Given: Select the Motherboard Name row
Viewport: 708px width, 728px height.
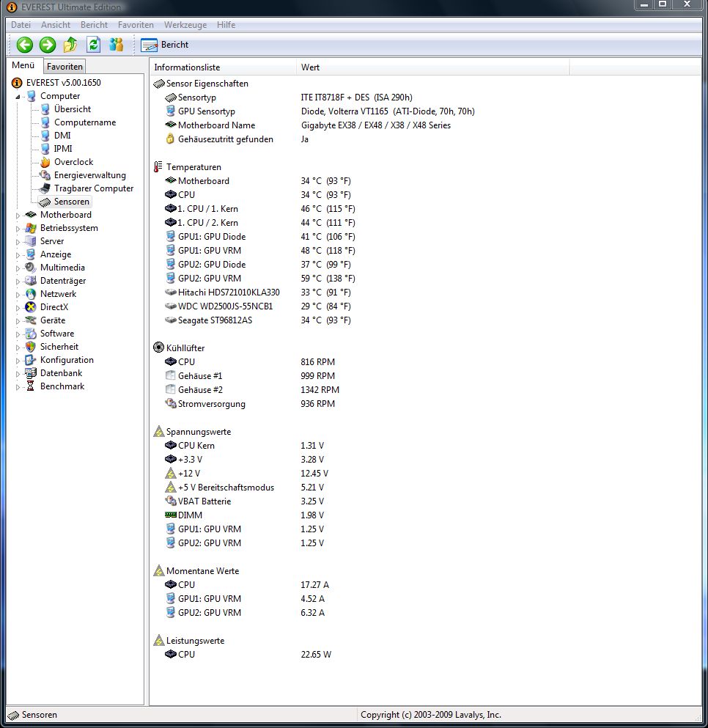Looking at the screenshot, I should [x=307, y=125].
